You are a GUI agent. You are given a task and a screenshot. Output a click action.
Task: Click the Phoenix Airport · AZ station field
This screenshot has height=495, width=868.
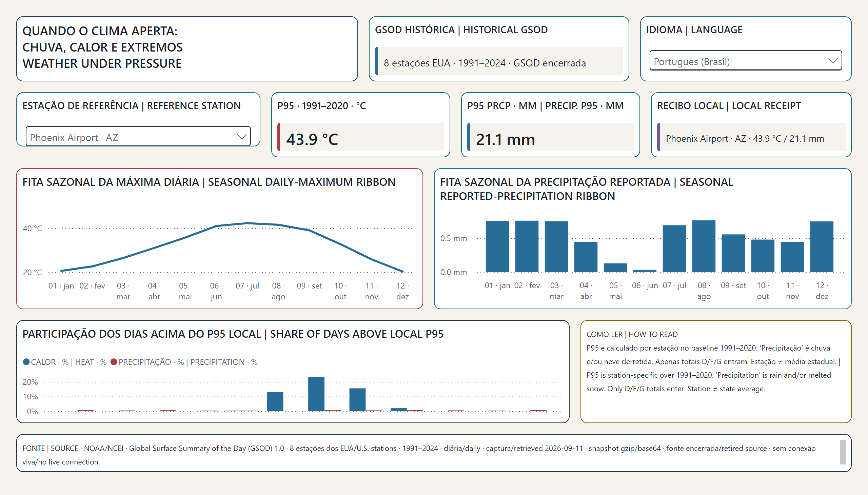138,137
